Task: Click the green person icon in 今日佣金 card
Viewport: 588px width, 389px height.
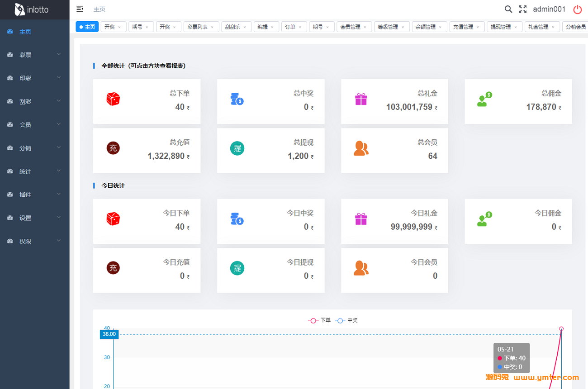Action: click(x=484, y=219)
